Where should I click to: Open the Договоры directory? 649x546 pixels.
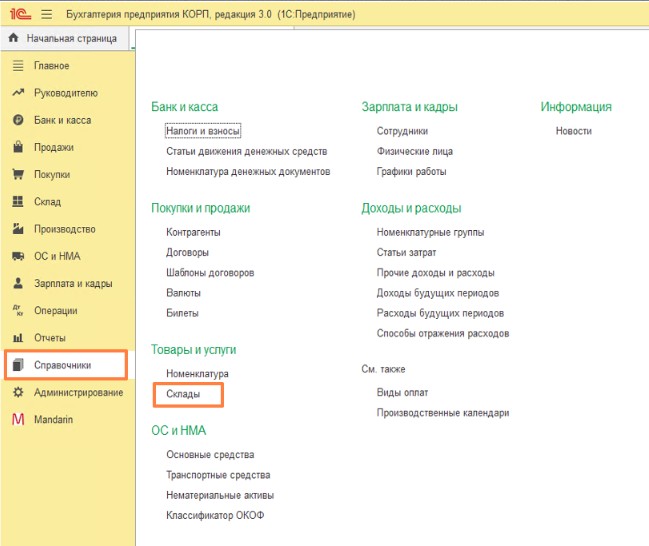[187, 253]
